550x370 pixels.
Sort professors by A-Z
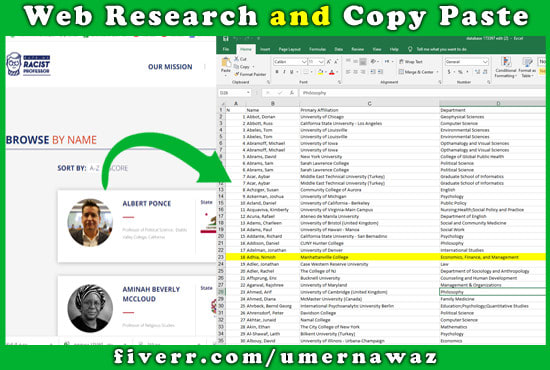coord(94,168)
